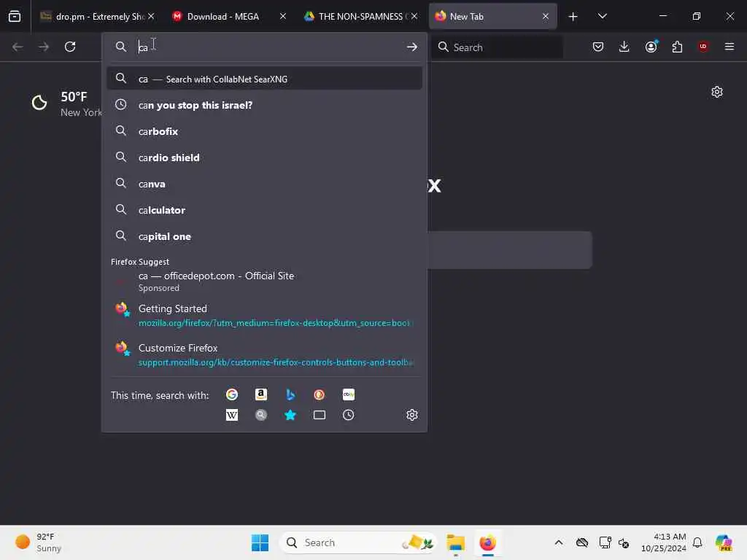Open the Extensions menu
This screenshot has height=560, width=747.
pos(677,47)
